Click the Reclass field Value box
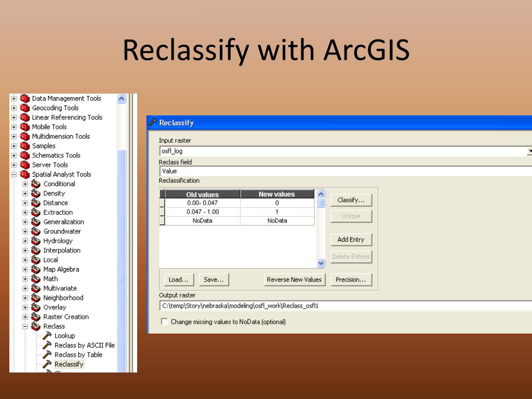This screenshot has height=399, width=532. (345, 171)
